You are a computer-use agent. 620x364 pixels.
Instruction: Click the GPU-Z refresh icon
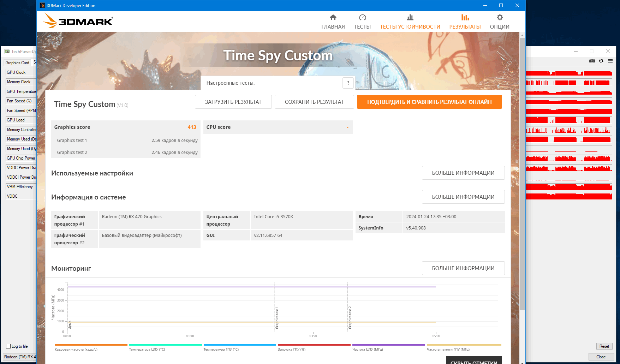(x=601, y=61)
